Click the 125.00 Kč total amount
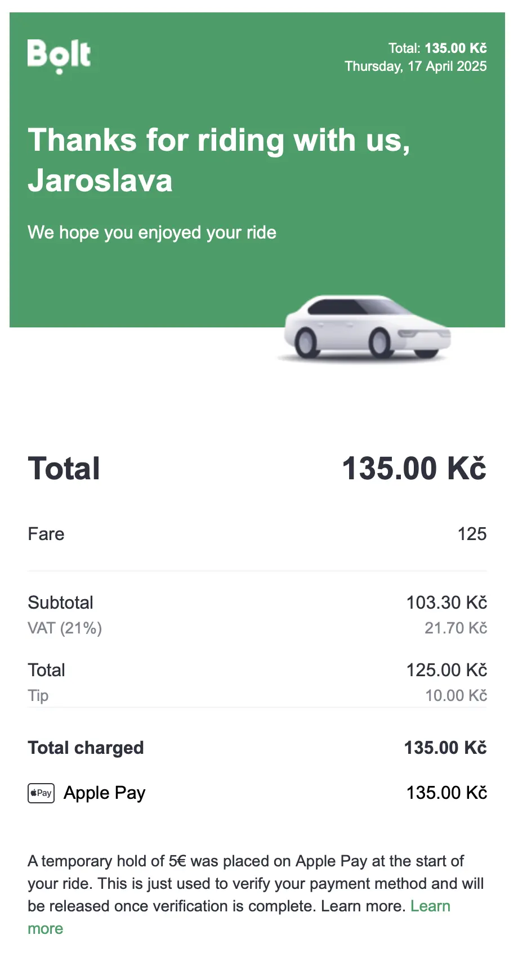518x980 pixels. coord(446,670)
